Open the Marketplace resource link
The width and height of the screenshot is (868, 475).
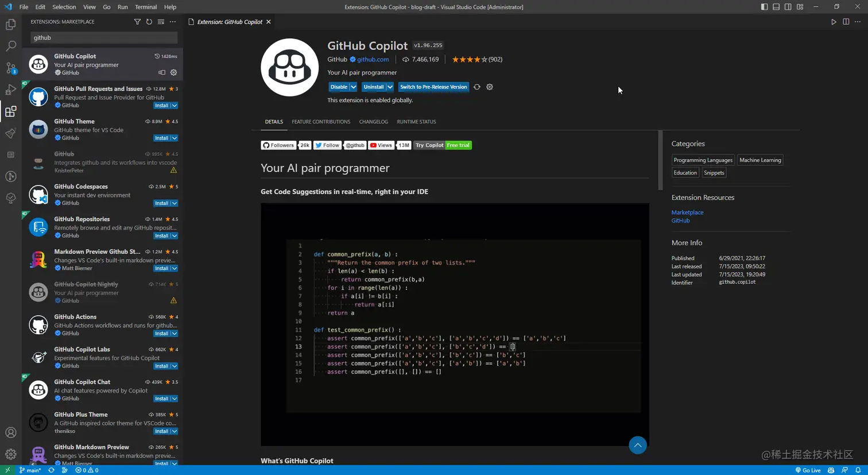(x=687, y=213)
